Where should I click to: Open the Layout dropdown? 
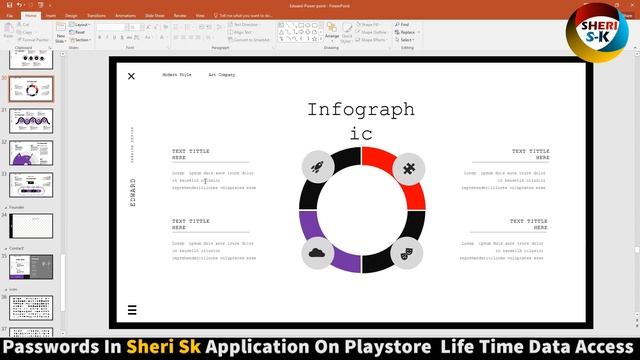[80, 24]
